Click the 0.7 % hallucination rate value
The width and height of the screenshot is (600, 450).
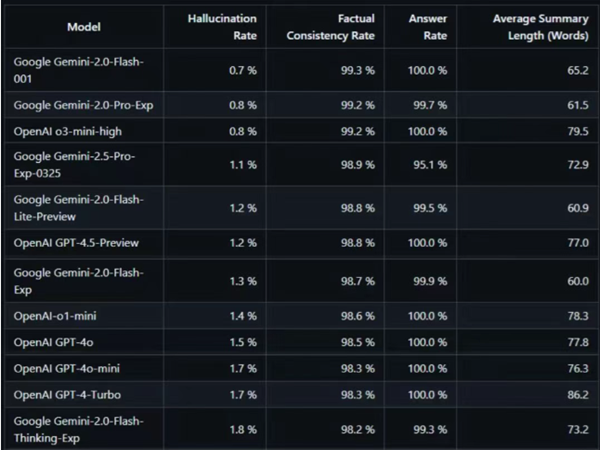(x=244, y=70)
